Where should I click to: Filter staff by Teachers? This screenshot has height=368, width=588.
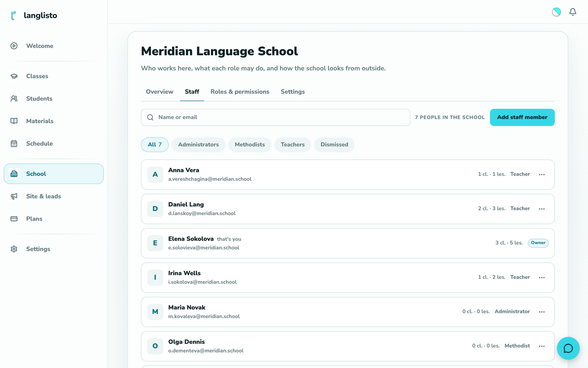click(x=293, y=145)
